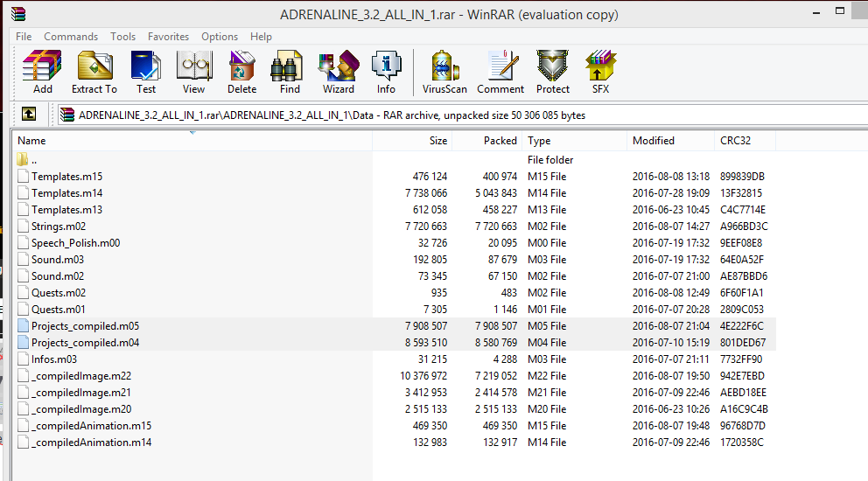Select the Strings.m02 file name
The height and width of the screenshot is (481, 868).
tap(59, 226)
